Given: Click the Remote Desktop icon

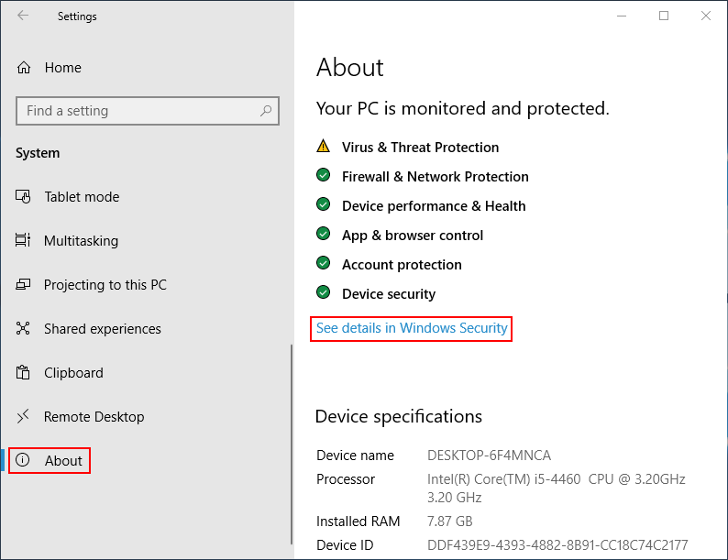Looking at the screenshot, I should (x=24, y=417).
